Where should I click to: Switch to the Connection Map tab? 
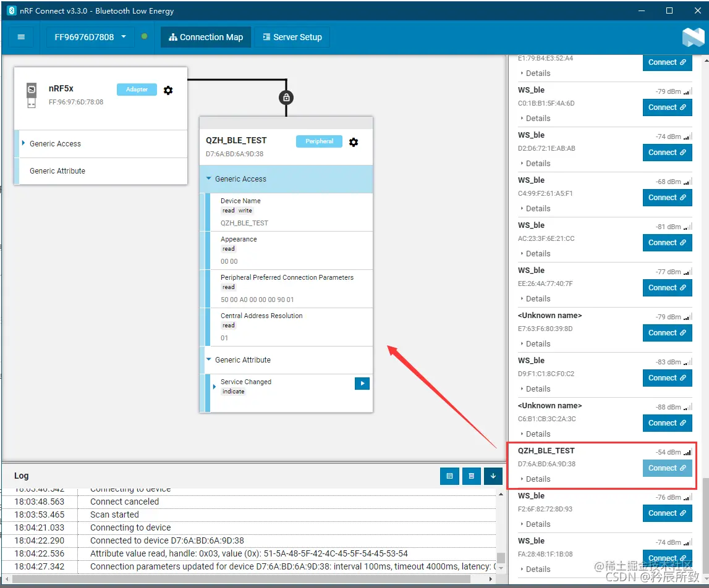(x=206, y=37)
